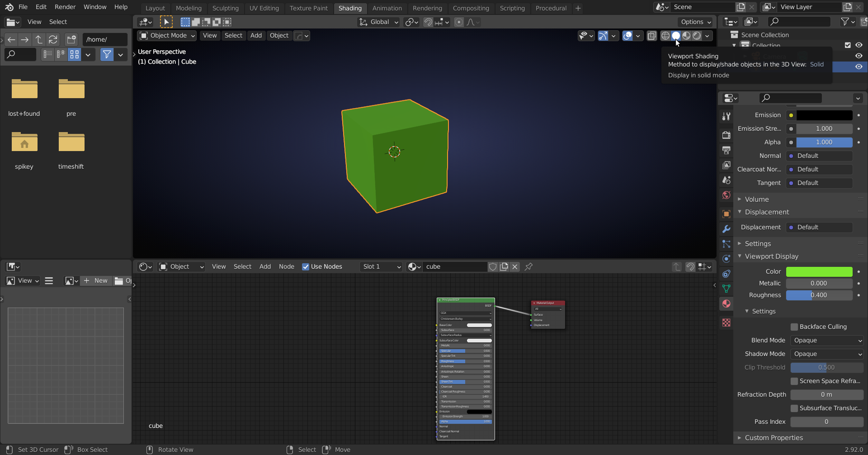This screenshot has height=455, width=868.
Task: Toggle X-Ray mode in the viewport
Action: click(651, 36)
